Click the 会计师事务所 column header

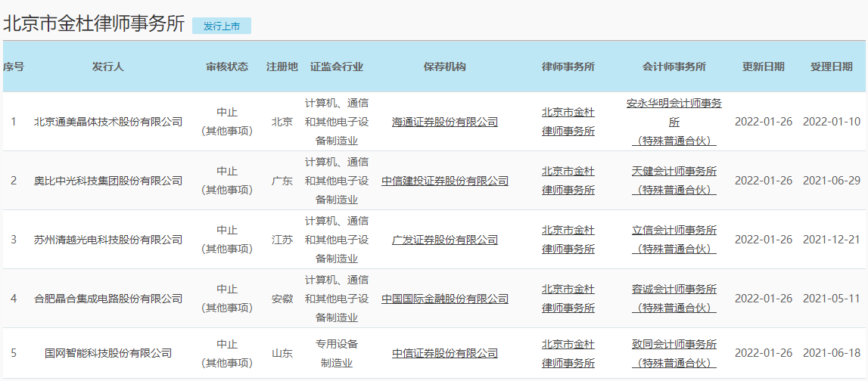(x=674, y=67)
